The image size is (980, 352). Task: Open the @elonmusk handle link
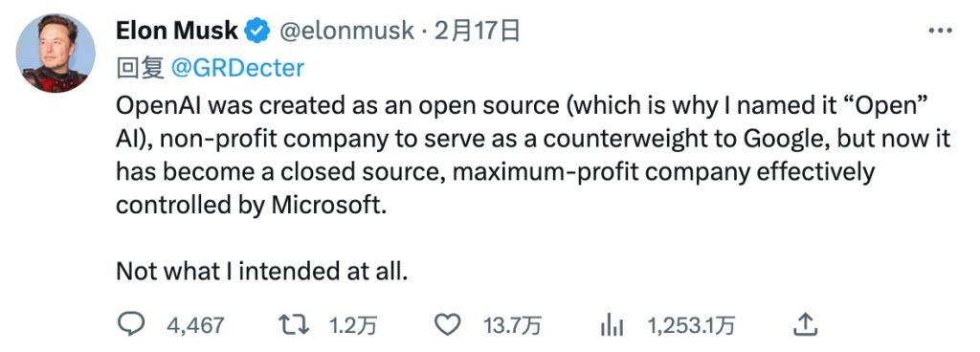(345, 31)
